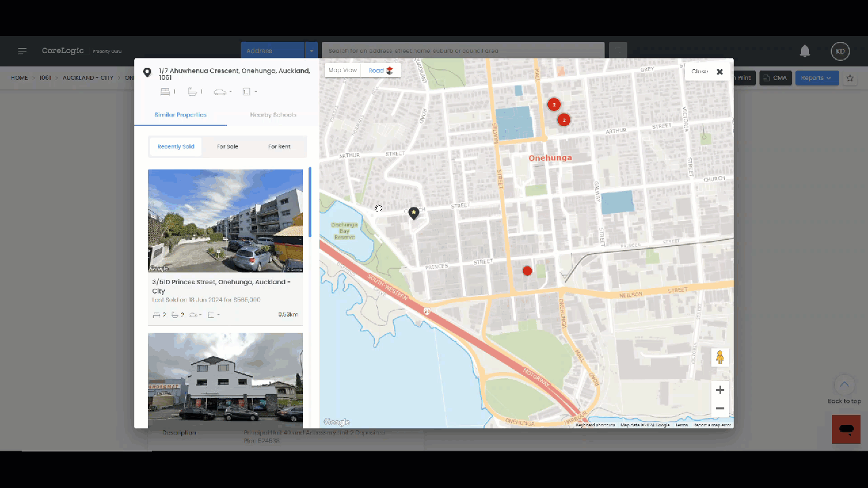Click the location pin icon by the address

coord(147,73)
